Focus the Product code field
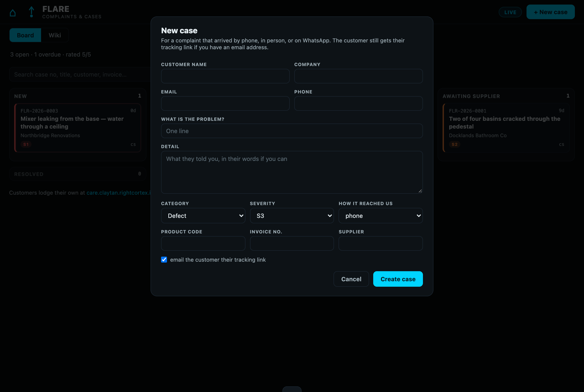Image resolution: width=584 pixels, height=392 pixels. point(203,243)
